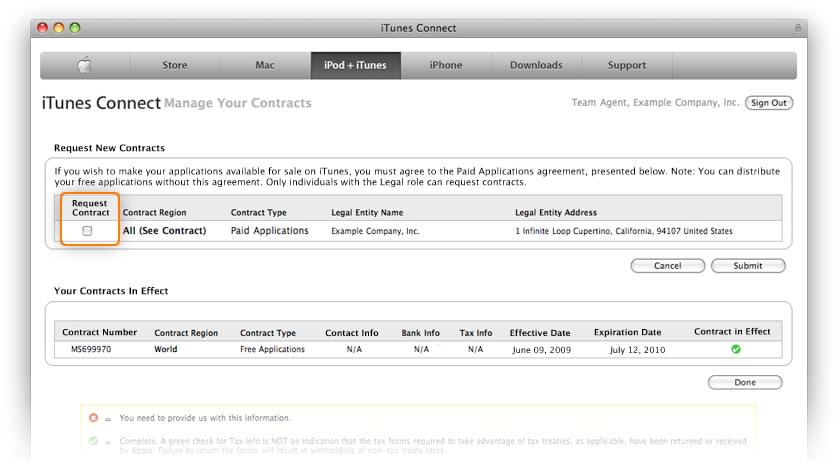Click the Sign Out button

[769, 103]
